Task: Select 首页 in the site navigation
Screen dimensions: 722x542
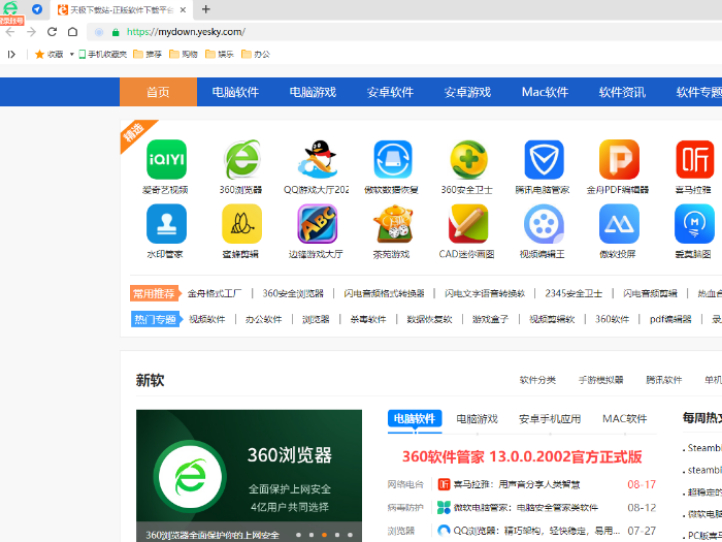Action: [x=158, y=92]
